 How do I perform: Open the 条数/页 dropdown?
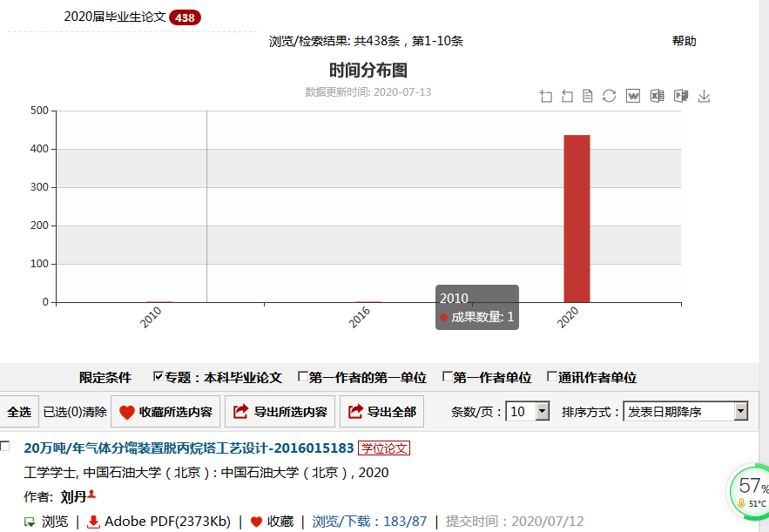click(x=542, y=412)
